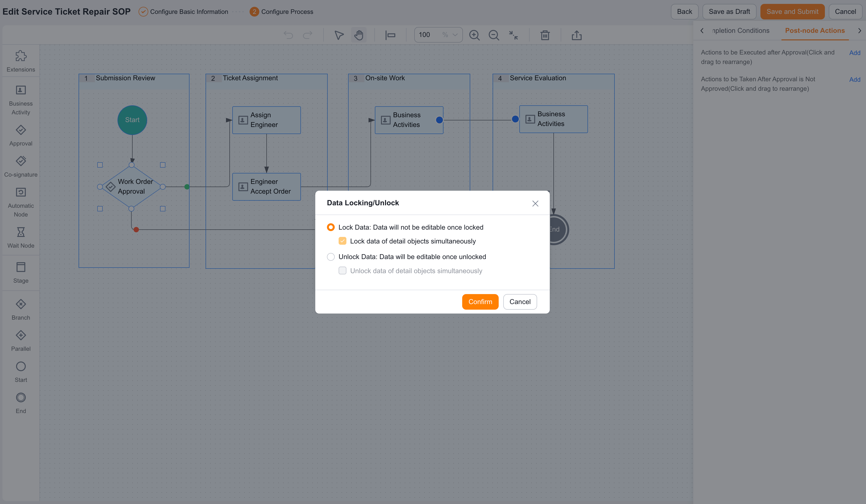Choose the Co-signature node icon
Screen dimensions: 866x504
pos(21,161)
